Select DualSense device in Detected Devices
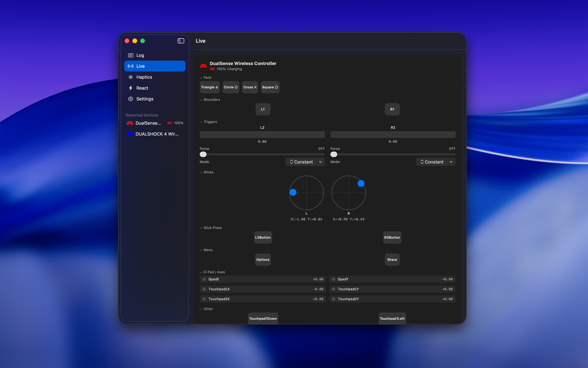Screen dimensions: 588x368 click(x=155, y=123)
